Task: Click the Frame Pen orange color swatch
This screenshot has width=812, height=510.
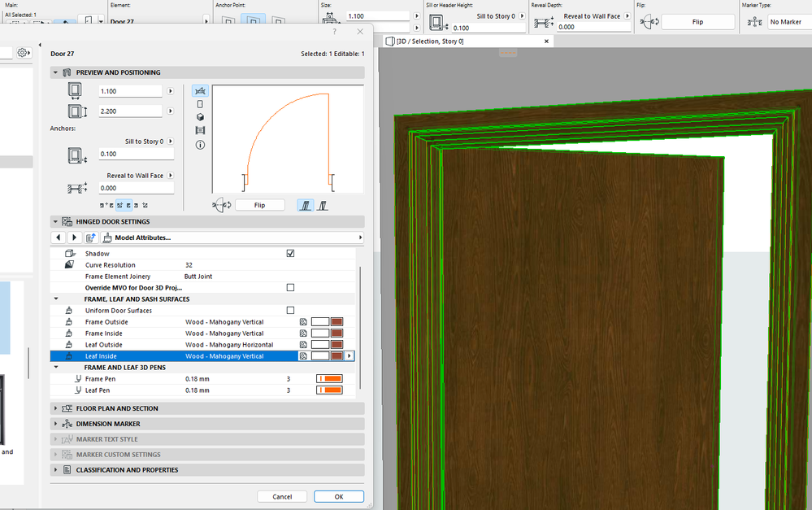Action: (329, 379)
